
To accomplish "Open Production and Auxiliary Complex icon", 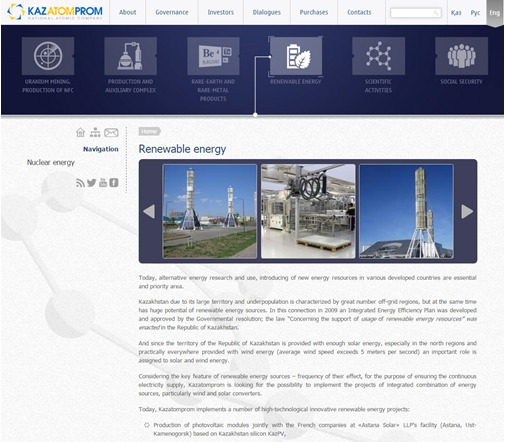I will click(x=131, y=56).
